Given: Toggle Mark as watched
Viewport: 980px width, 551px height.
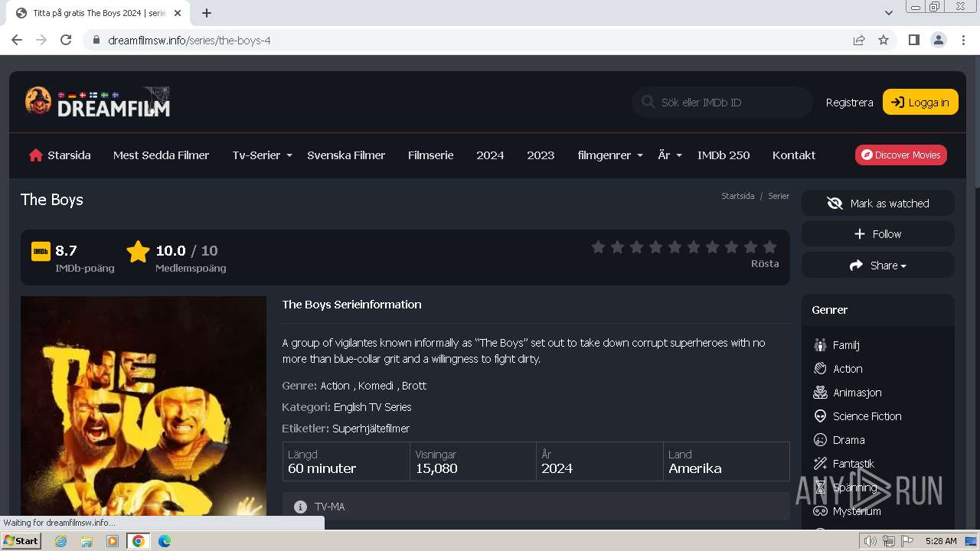Looking at the screenshot, I should [878, 203].
